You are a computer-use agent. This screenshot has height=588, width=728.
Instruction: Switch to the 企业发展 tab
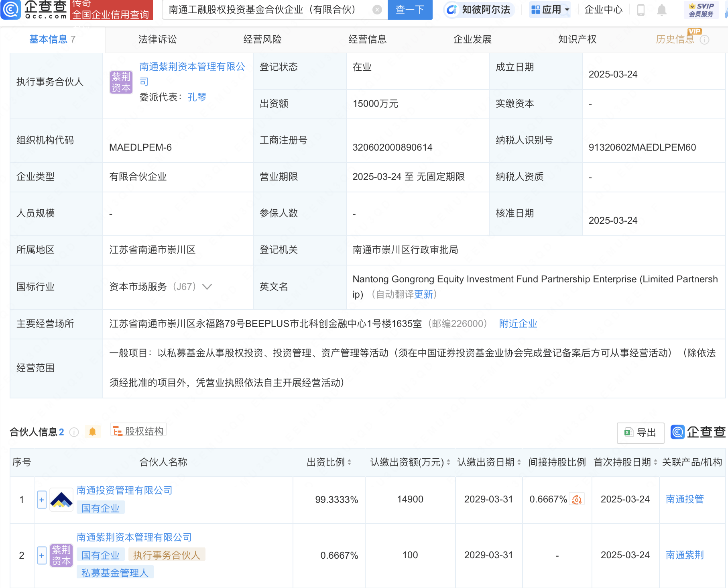[472, 39]
